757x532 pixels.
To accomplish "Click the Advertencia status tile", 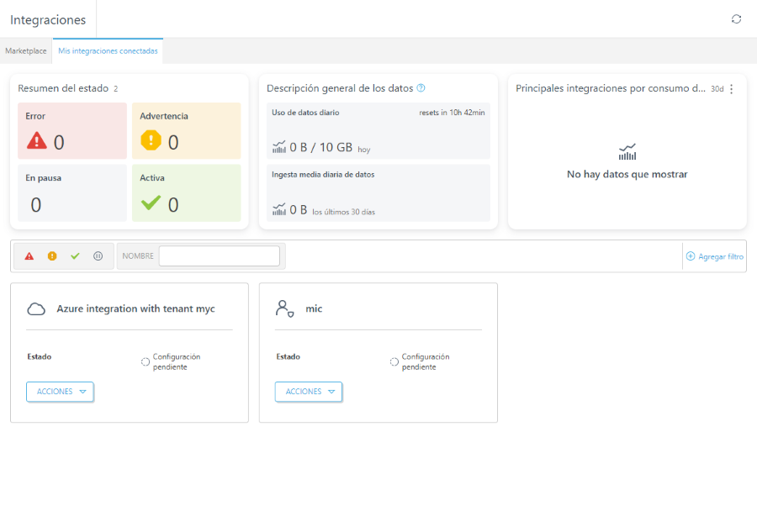I will point(187,131).
